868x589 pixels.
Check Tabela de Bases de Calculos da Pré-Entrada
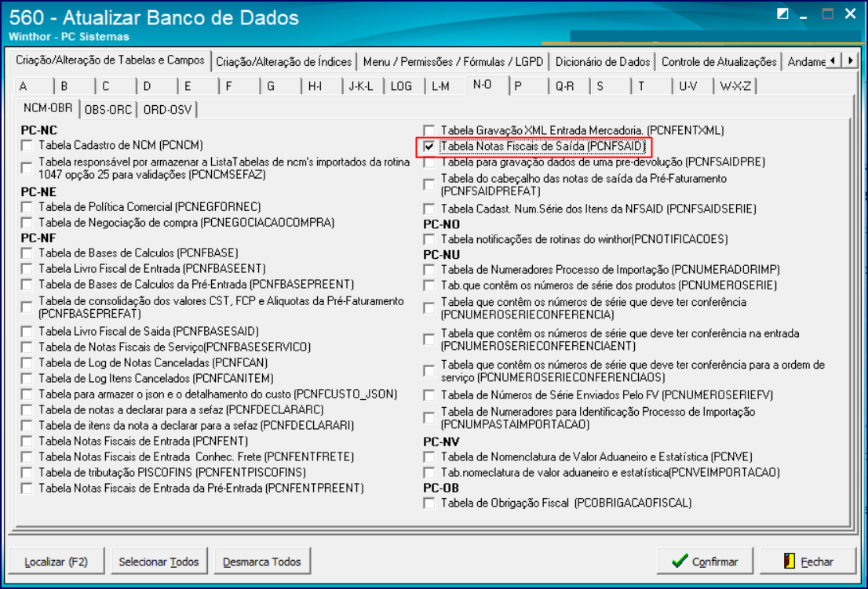tap(27, 284)
